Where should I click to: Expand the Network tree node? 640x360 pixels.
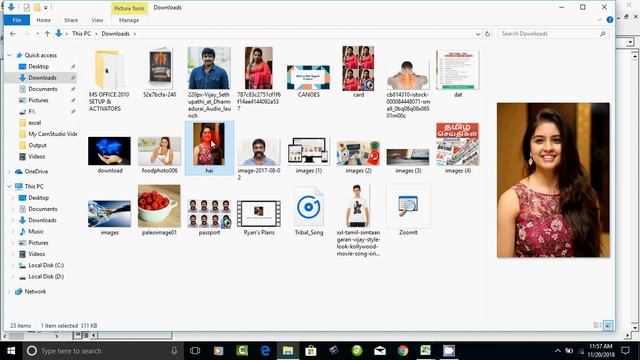coord(9,292)
